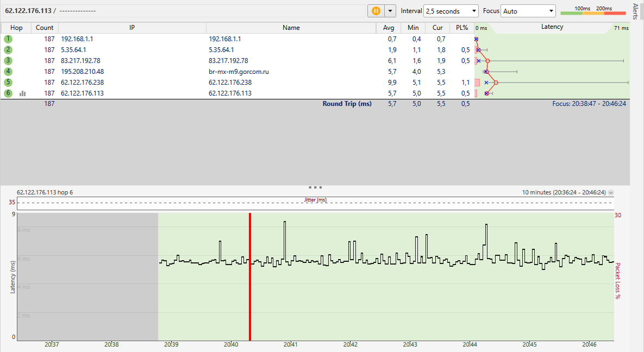
Task: Select the hop 2 number icon
Action: (8, 50)
